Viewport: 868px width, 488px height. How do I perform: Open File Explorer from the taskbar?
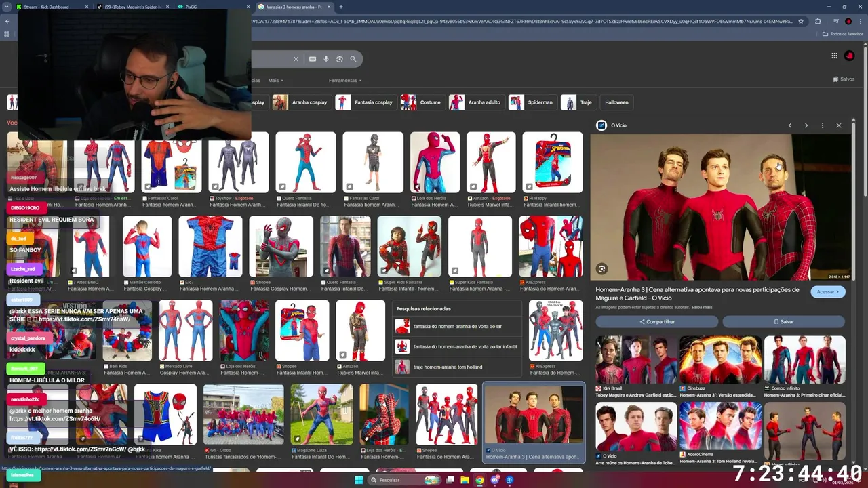[465, 480]
